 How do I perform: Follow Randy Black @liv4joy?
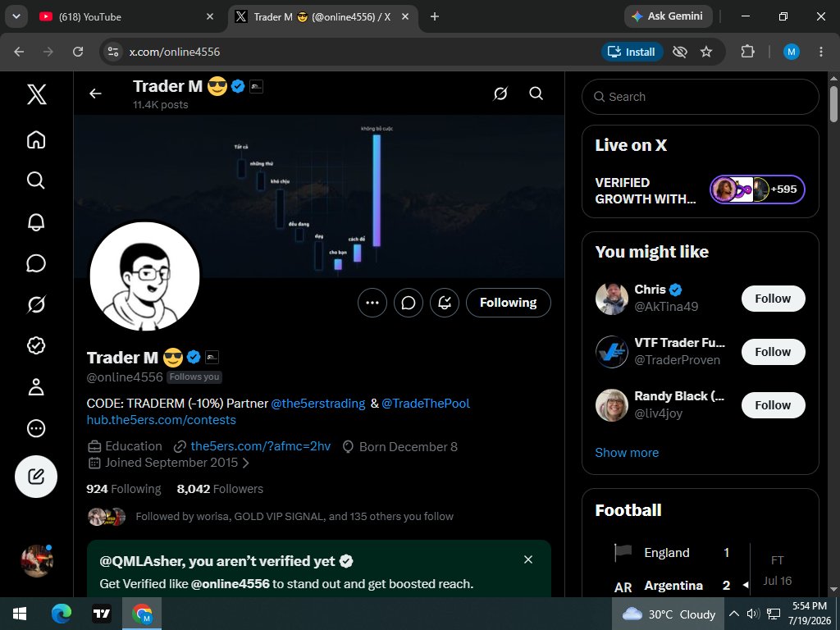coord(773,405)
